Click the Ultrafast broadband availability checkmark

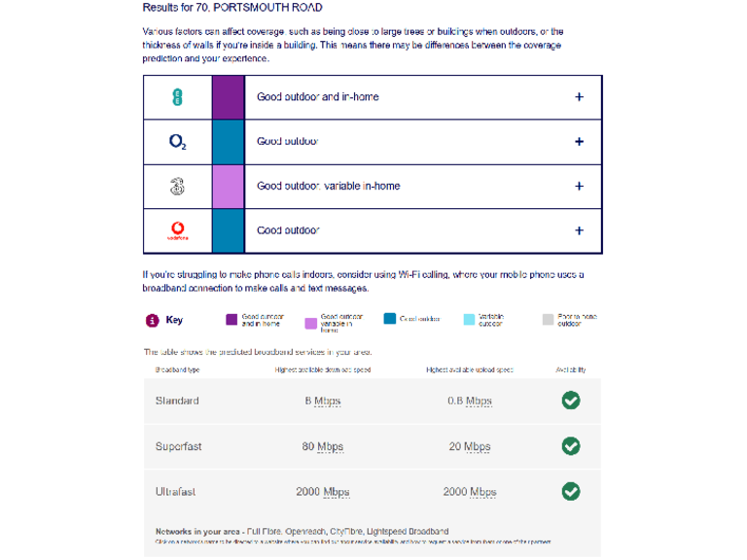(571, 492)
